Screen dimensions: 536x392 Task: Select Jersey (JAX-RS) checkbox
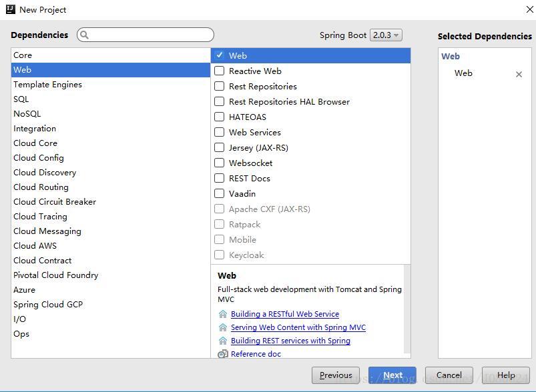219,147
